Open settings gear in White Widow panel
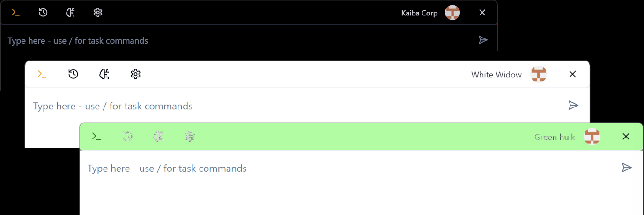The image size is (644, 215). 135,74
